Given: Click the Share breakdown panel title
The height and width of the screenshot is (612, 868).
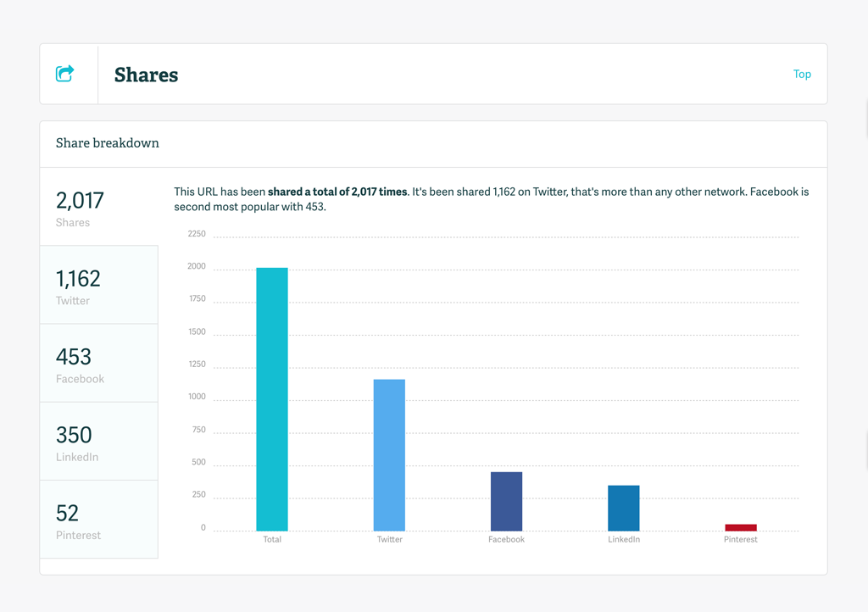Looking at the screenshot, I should coord(108,143).
